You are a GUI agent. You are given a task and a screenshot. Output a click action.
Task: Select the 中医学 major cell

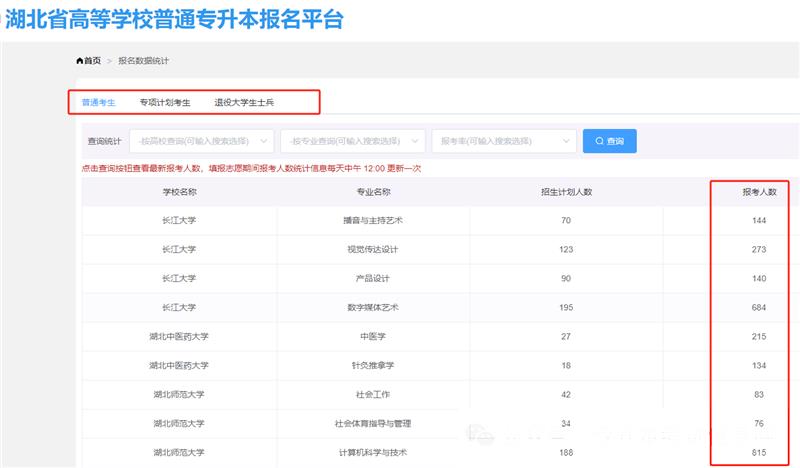point(373,337)
